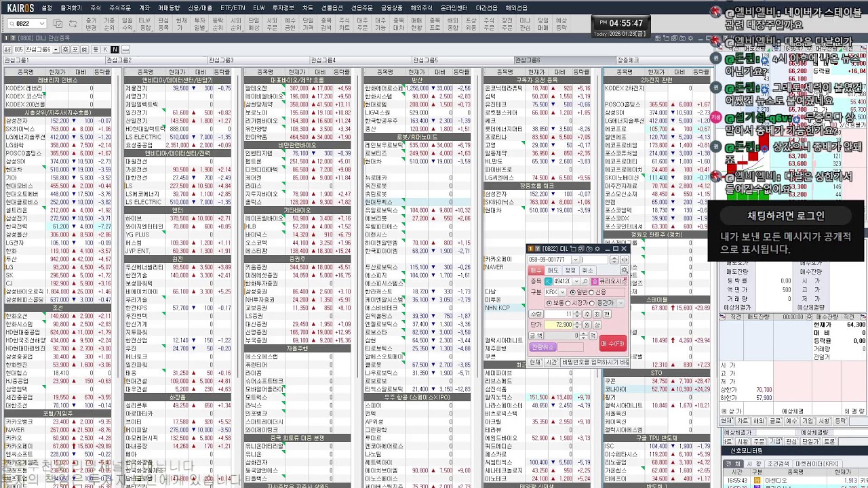Viewport: 868px width, 488px height.
Task: Click the 증거변경 toolbar shortcut
Action: coord(91,24)
